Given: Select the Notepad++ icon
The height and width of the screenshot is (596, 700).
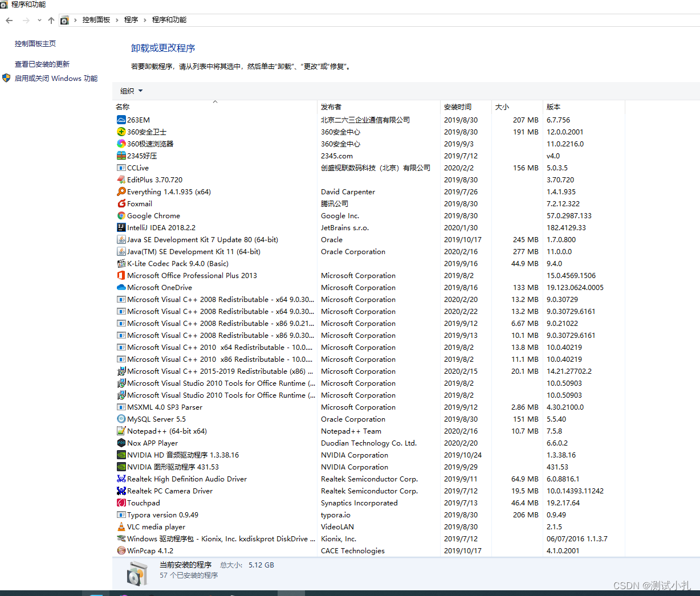Looking at the screenshot, I should pyautogui.click(x=121, y=431).
